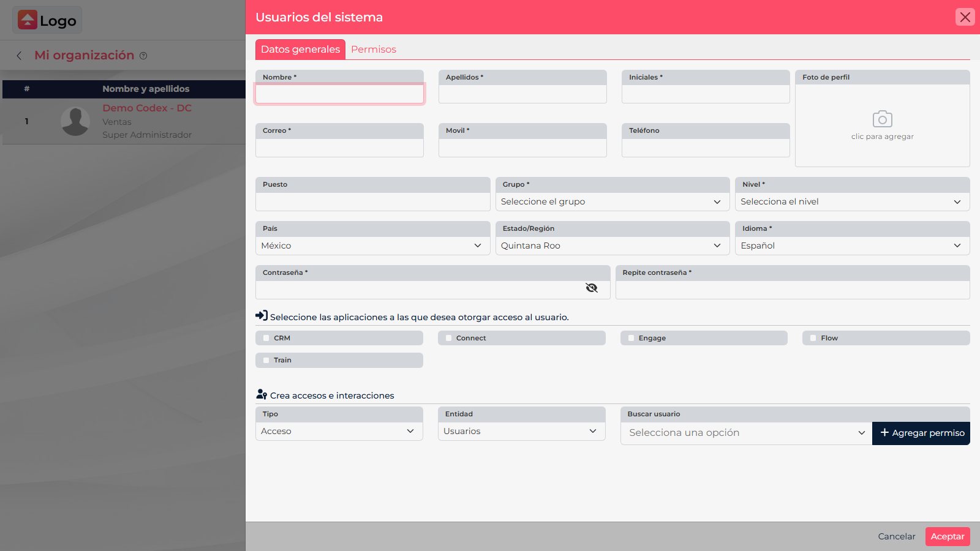Expand the Nivel selector
This screenshot has height=551, width=980.
(x=852, y=202)
